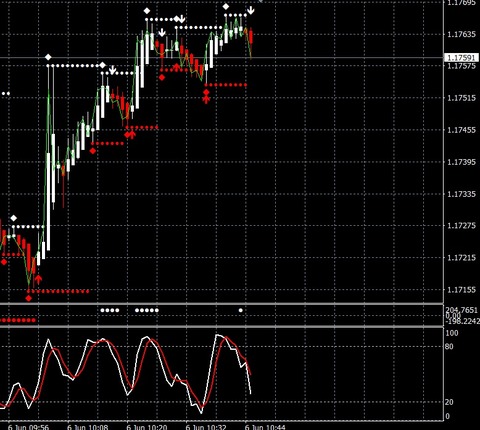This screenshot has height=430, width=480.
Task: Select the last red candle on the chart
Action: tap(251, 37)
